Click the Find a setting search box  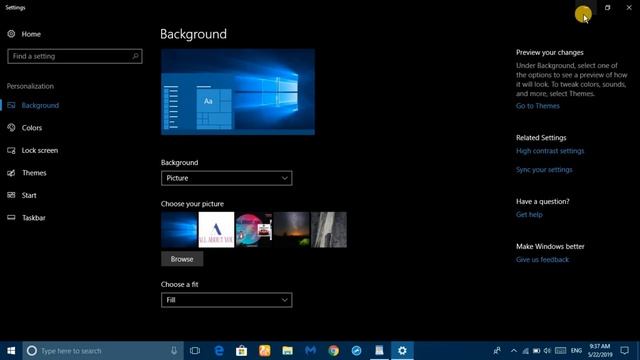pyautogui.click(x=75, y=56)
